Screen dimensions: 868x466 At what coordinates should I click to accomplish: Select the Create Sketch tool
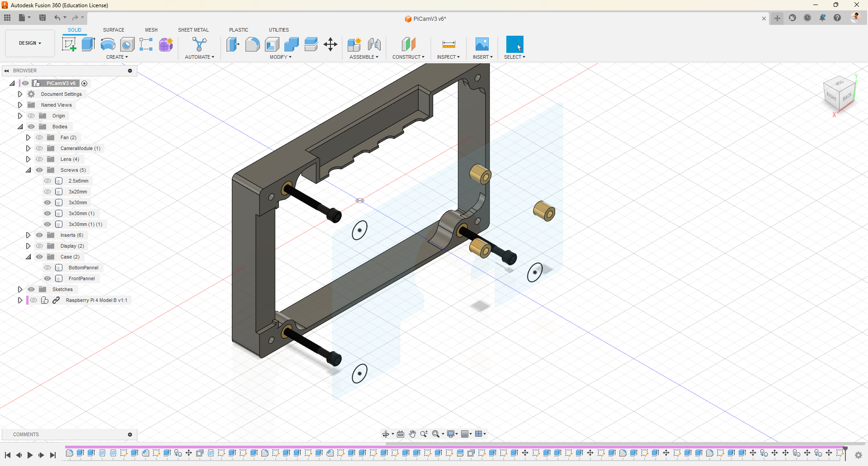(x=69, y=44)
